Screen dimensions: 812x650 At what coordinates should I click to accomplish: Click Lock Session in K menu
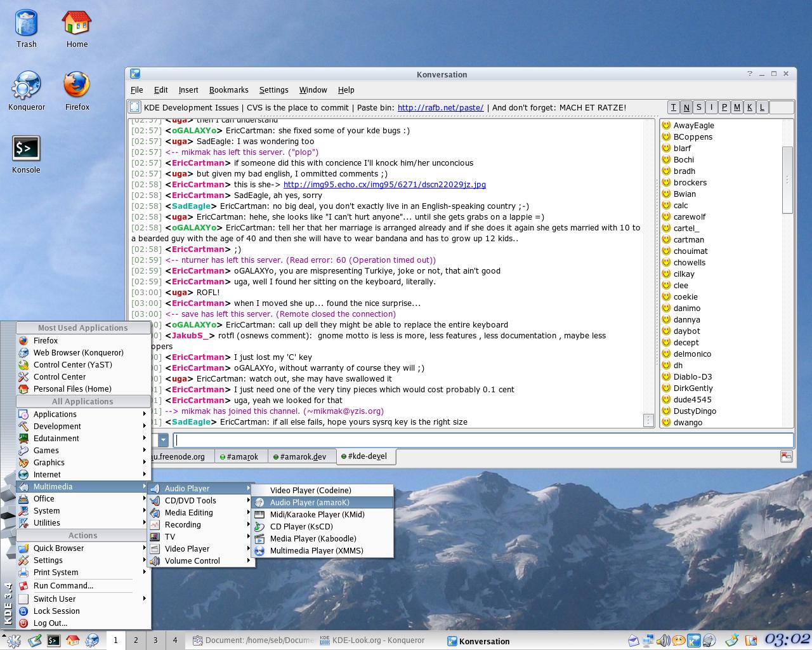[x=82, y=611]
